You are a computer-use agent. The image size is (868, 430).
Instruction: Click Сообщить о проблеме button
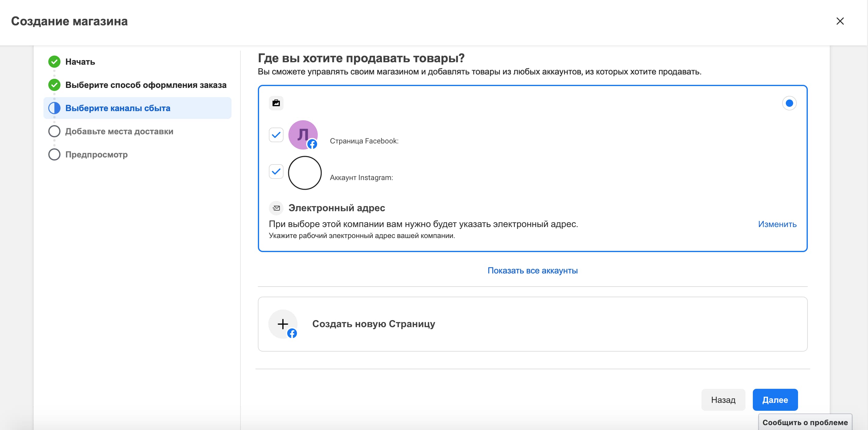(805, 422)
